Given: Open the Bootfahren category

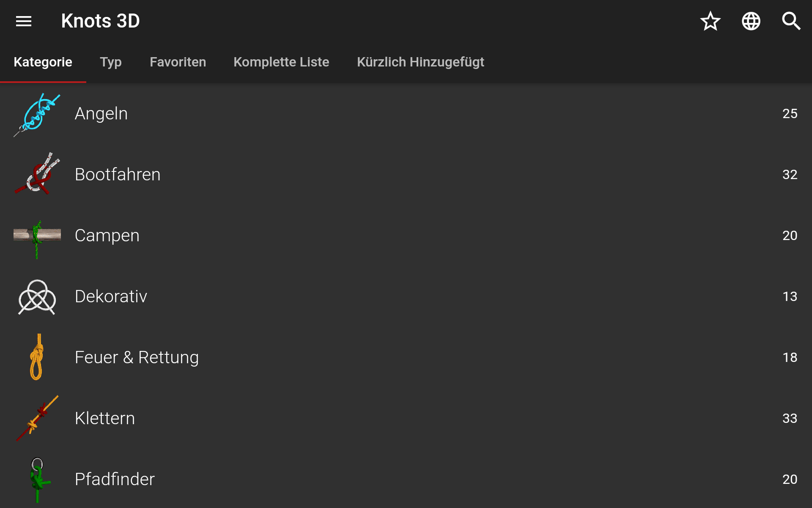Looking at the screenshot, I should 406,174.
